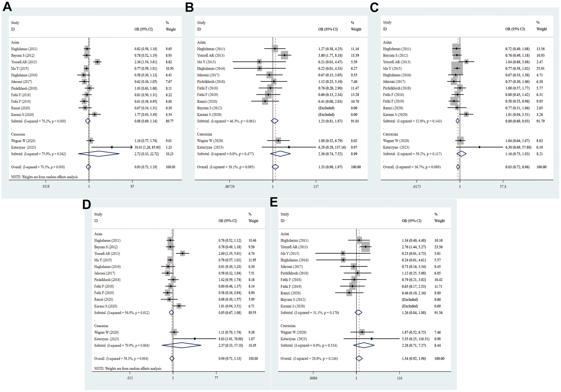The width and height of the screenshot is (561, 392).
Task: Click 'Overall (I-squared = 58.3%, p = 0.004)'
Action: pos(121,359)
